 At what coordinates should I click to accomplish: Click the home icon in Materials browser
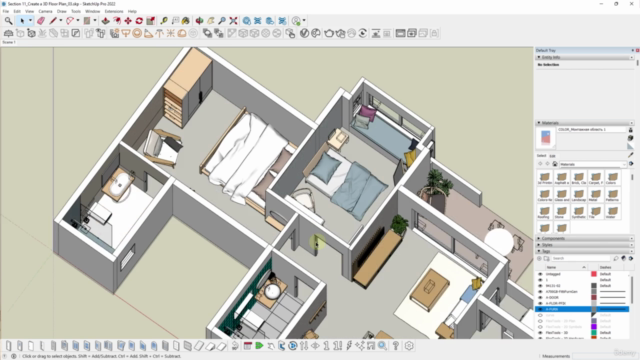pos(555,164)
